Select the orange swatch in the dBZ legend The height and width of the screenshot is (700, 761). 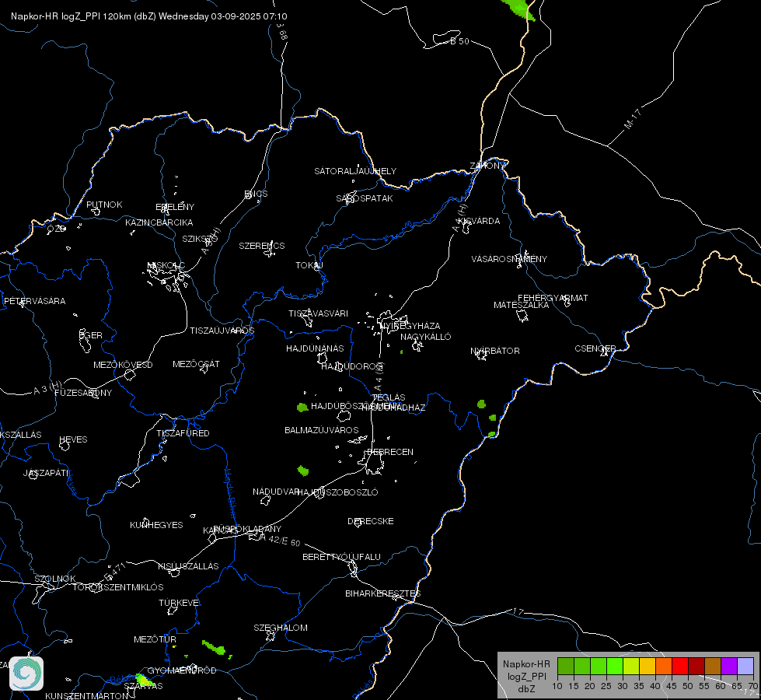(664, 666)
